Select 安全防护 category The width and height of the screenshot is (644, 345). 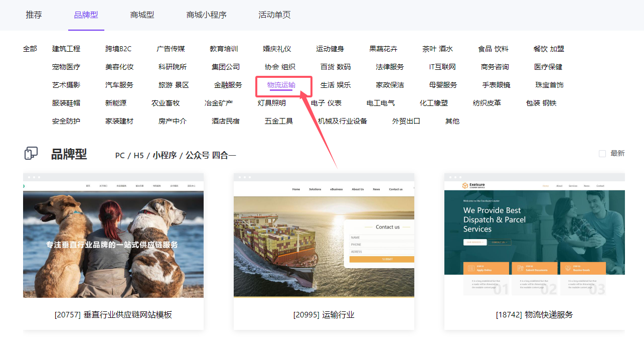pyautogui.click(x=66, y=121)
